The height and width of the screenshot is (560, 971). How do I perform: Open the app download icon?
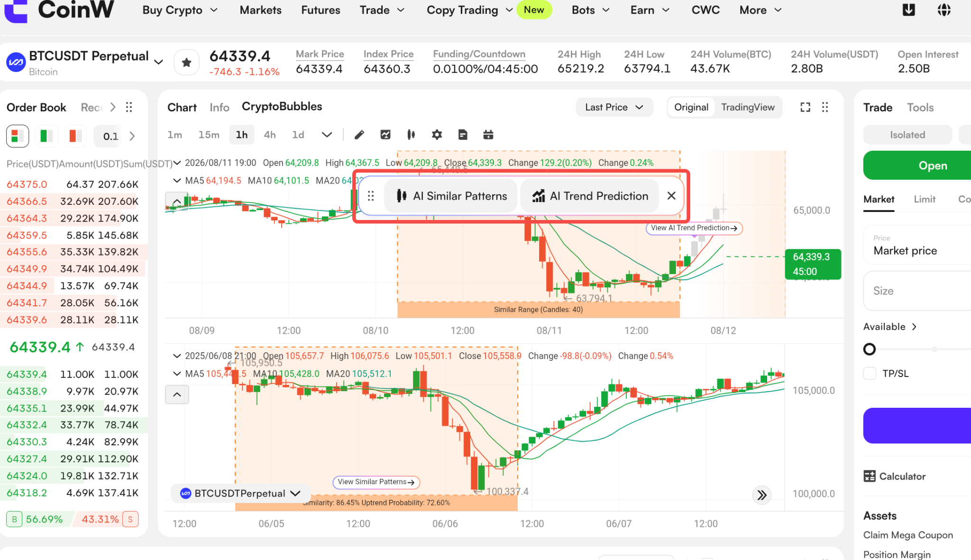908,10
